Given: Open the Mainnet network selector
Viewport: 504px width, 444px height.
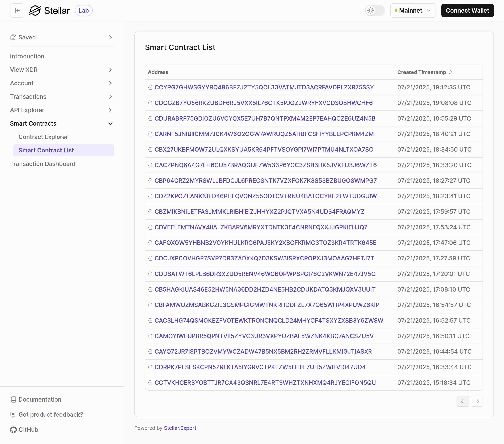Looking at the screenshot, I should click(413, 10).
